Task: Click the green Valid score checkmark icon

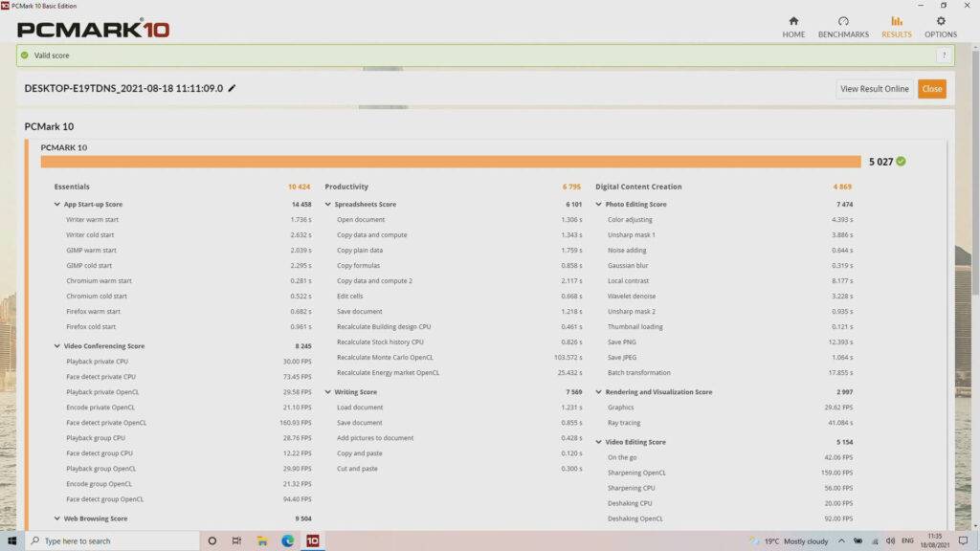Action: [x=24, y=55]
